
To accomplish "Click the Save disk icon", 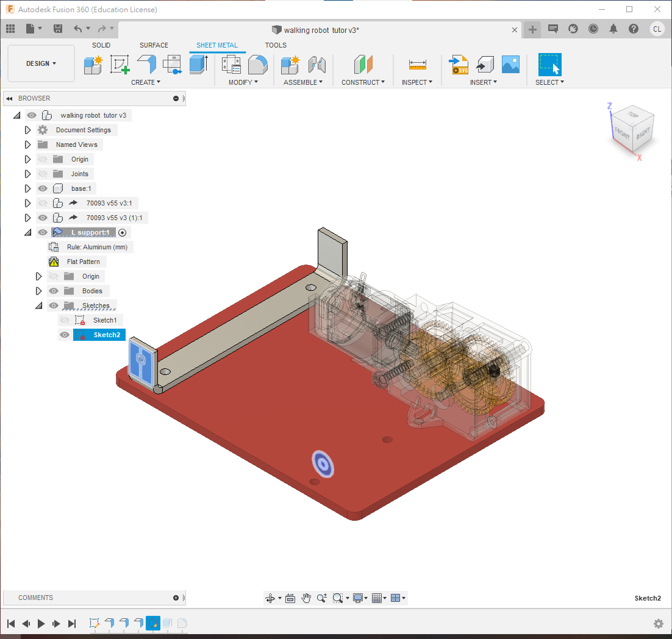I will 58,29.
